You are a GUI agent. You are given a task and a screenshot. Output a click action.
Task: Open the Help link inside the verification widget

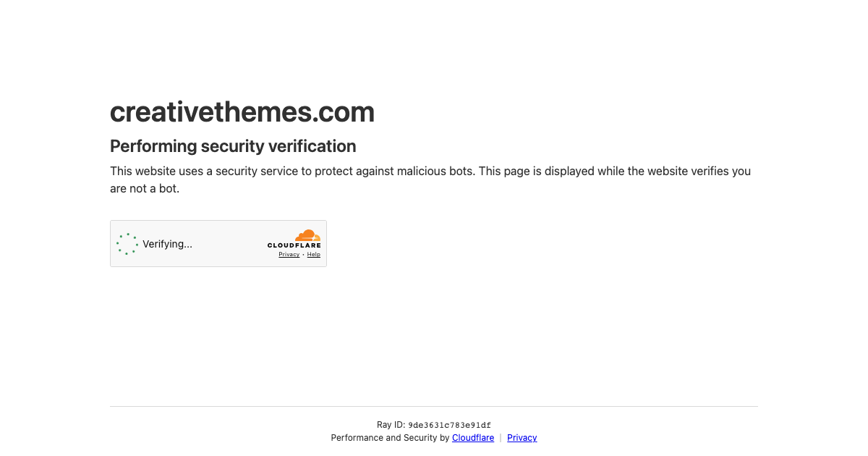(x=313, y=255)
